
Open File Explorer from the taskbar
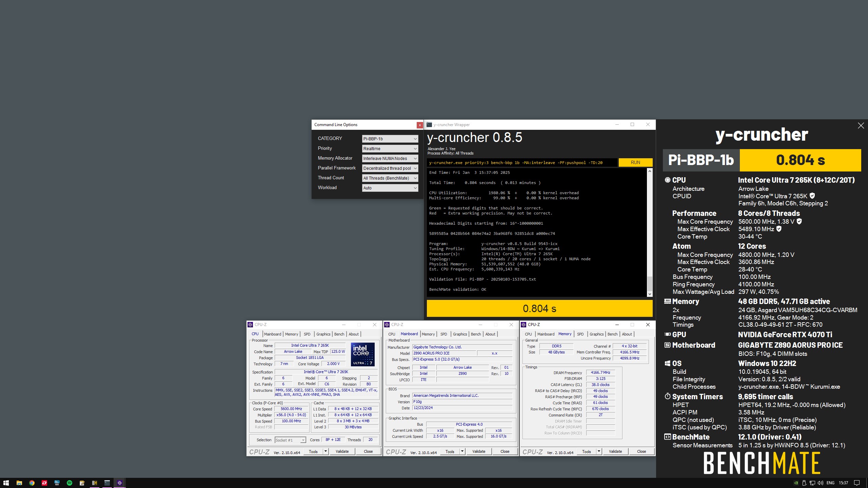[x=19, y=483]
